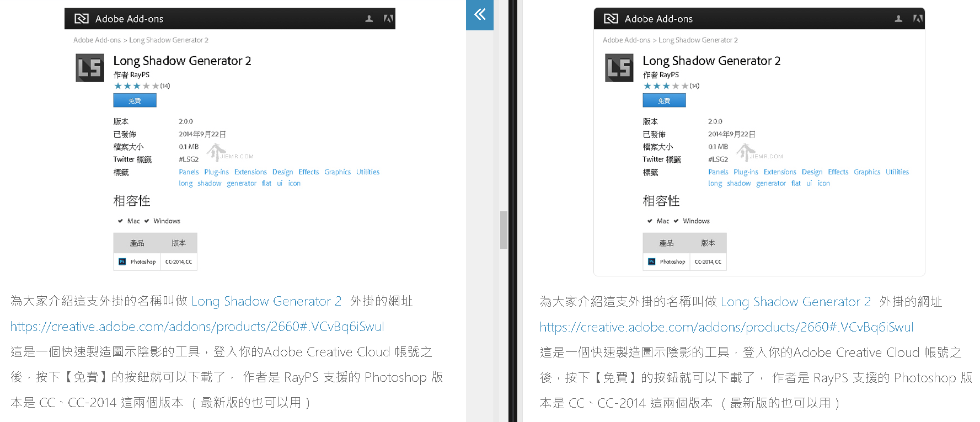This screenshot has height=422, width=980.
Task: Click the 'ui' tag in the right pane
Action: click(x=809, y=184)
